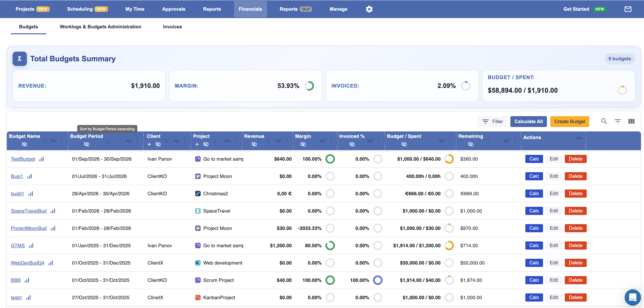Viewport: 644px width, 308px height.
Task: Open chart icon next to BBB
Action: (x=27, y=280)
